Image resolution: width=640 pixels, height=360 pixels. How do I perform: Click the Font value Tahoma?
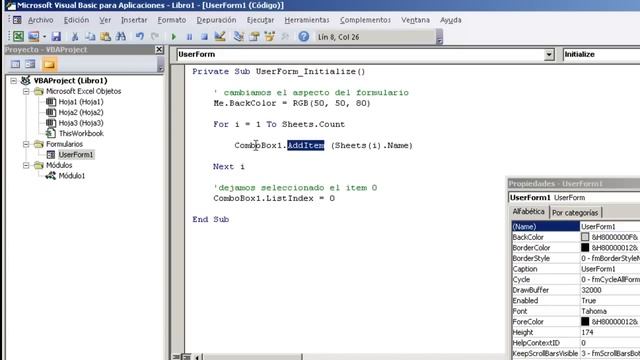pos(594,311)
